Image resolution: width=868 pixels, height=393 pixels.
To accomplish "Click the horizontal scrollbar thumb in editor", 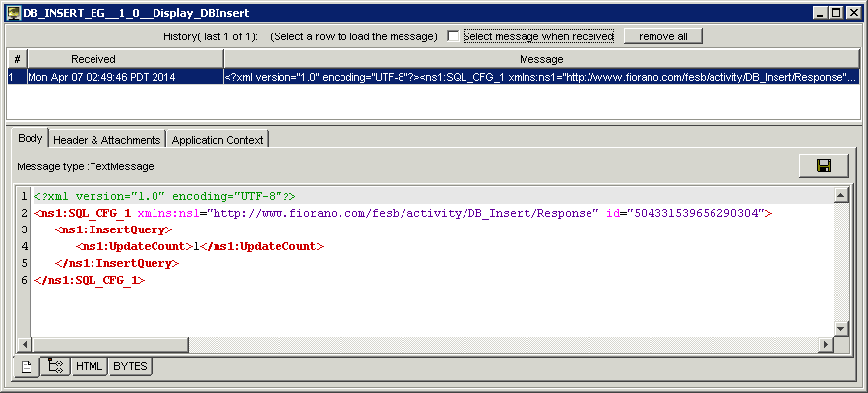I will coord(109,344).
